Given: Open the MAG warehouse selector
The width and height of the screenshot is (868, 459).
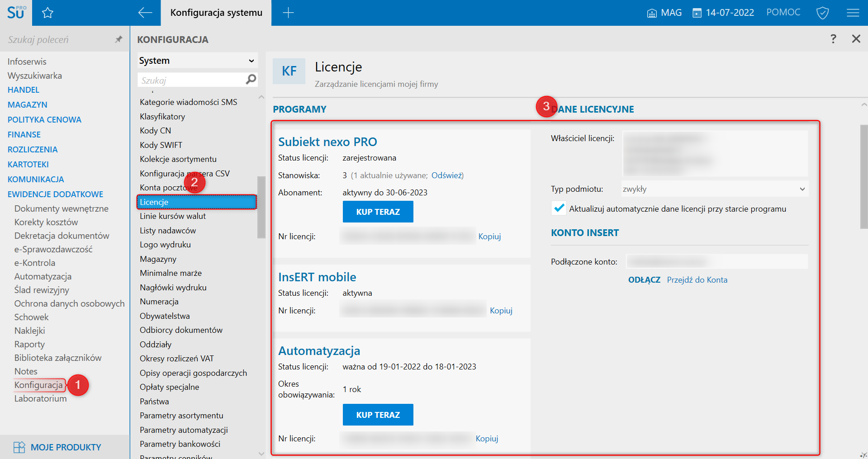Looking at the screenshot, I should pyautogui.click(x=664, y=13).
